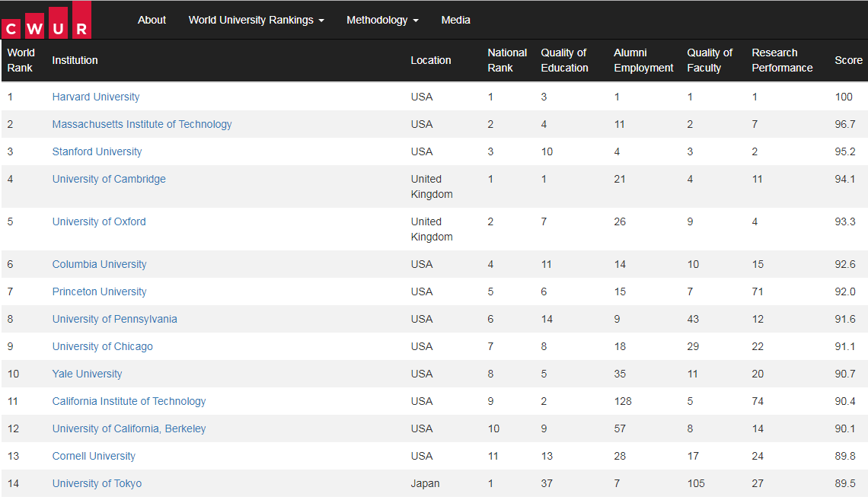
Task: Click Caltech's Research Performance value 74
Action: [x=758, y=401]
